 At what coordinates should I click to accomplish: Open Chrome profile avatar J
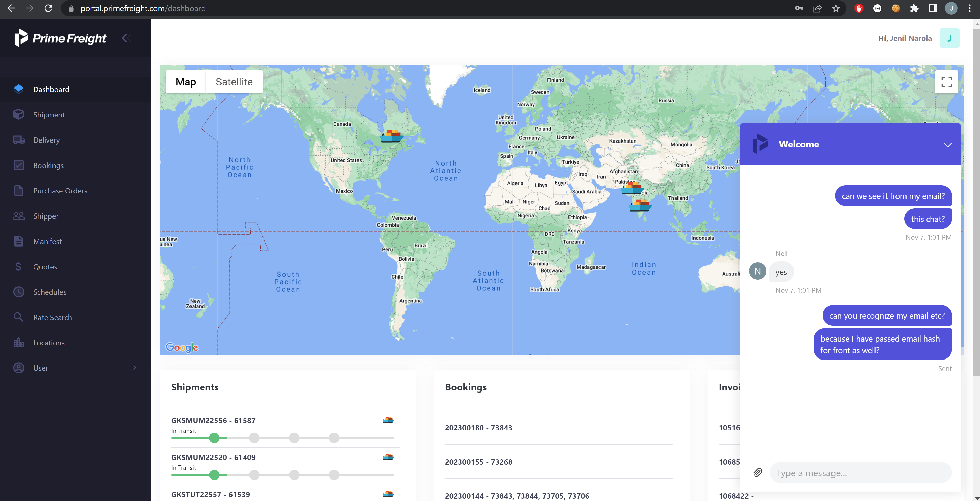(951, 8)
